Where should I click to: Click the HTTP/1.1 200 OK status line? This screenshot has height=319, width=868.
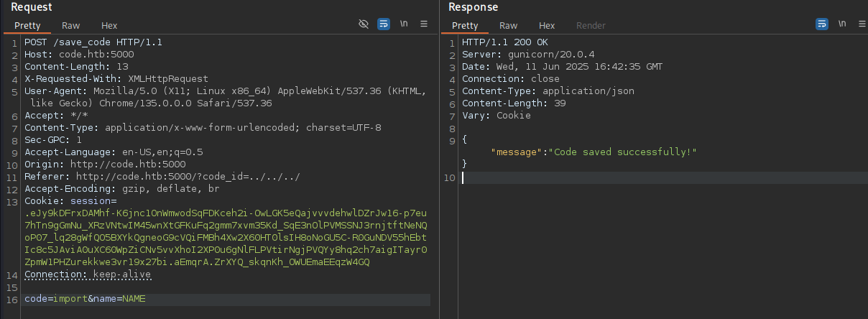pos(505,42)
